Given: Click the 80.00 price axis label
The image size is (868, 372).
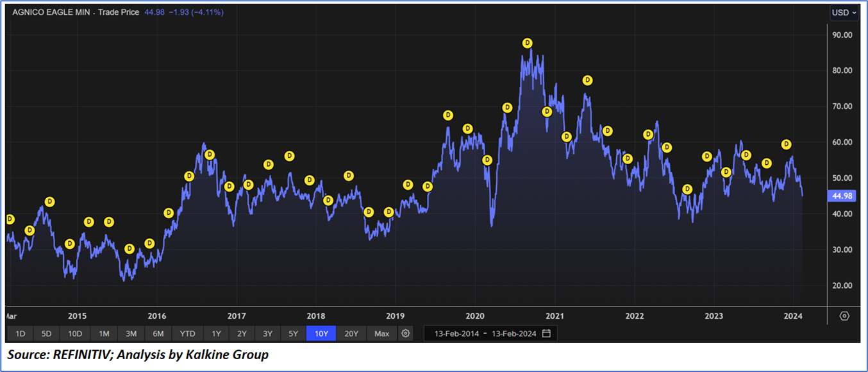Looking at the screenshot, I should (842, 71).
